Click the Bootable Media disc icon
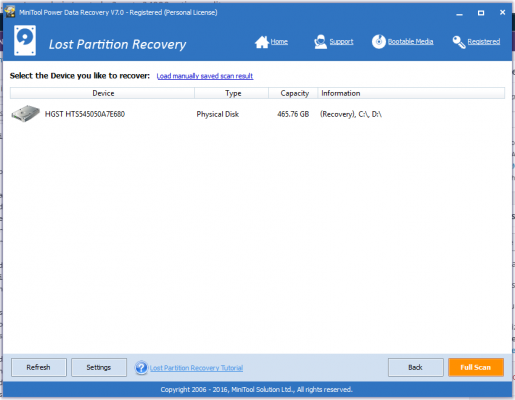This screenshot has height=400, width=515. pos(379,42)
